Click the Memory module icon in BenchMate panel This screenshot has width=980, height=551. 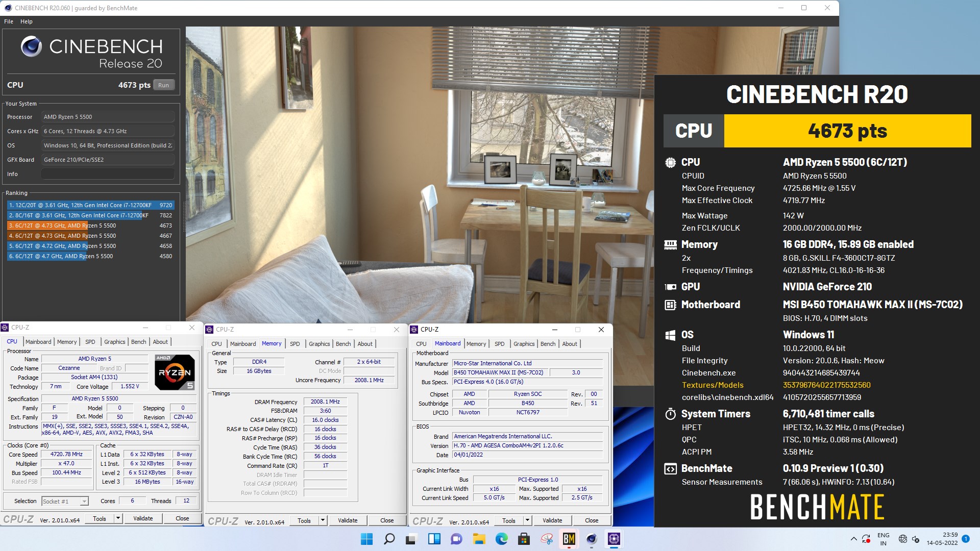(x=670, y=244)
